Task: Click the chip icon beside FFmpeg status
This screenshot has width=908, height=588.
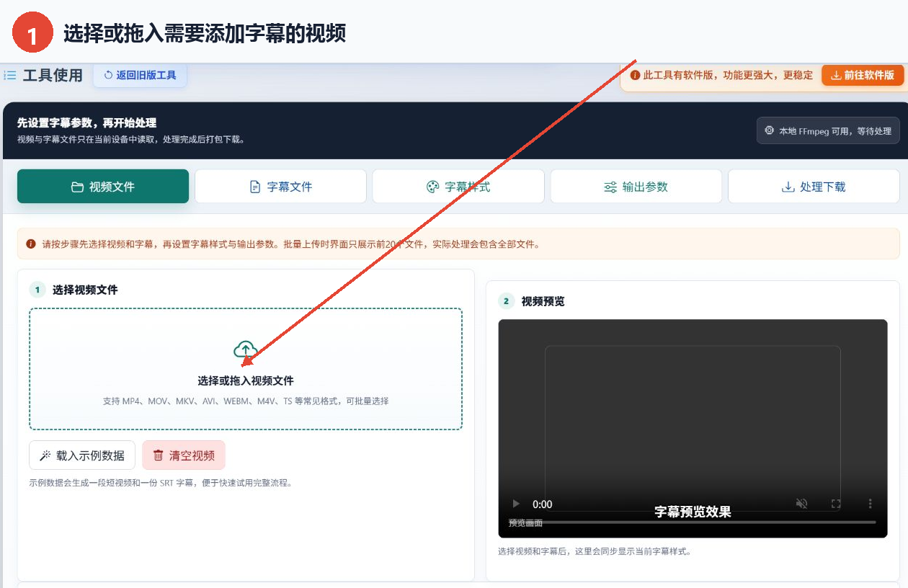Action: point(770,130)
